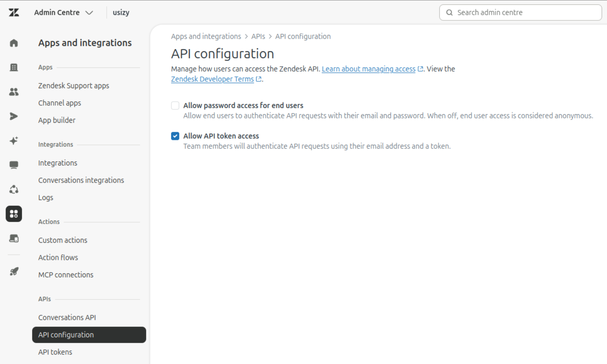The image size is (607, 364).
Task: Open Conversations integrations
Action: 81,181
